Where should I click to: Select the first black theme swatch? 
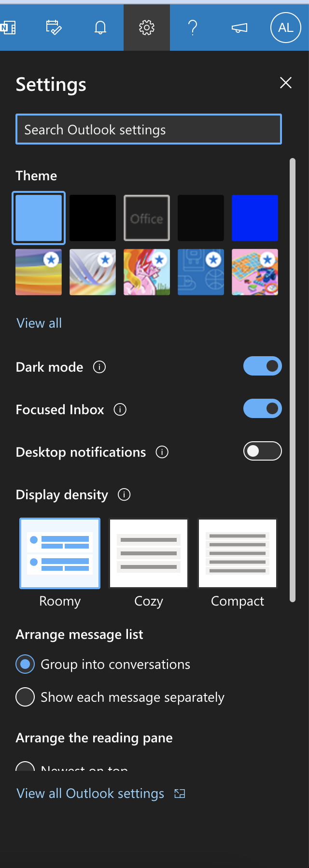[93, 218]
